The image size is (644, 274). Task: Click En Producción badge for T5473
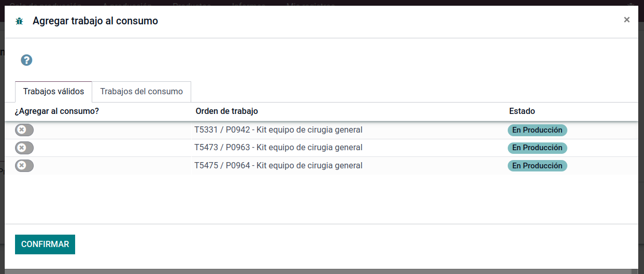(x=537, y=148)
